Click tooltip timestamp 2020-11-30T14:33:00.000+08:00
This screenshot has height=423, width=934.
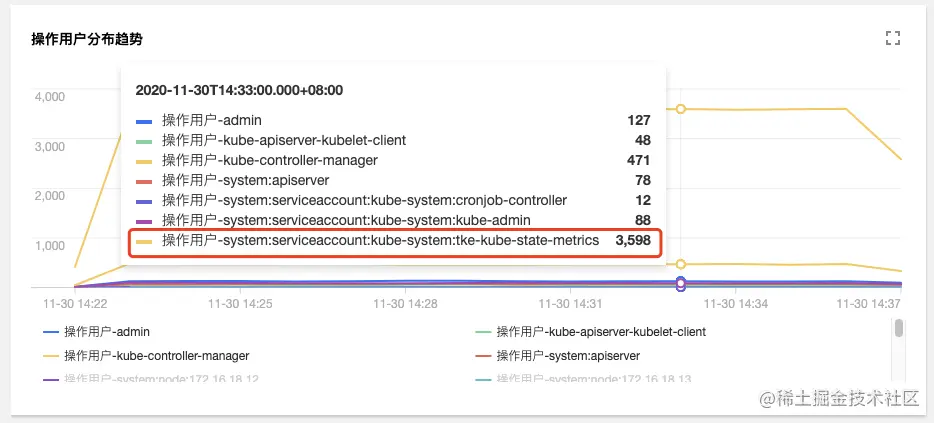[x=239, y=91]
